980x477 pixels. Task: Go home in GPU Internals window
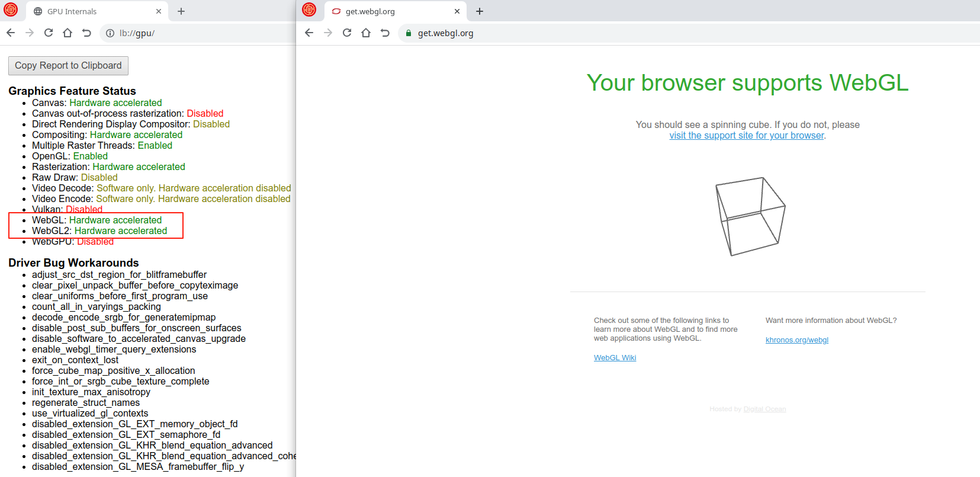point(68,33)
